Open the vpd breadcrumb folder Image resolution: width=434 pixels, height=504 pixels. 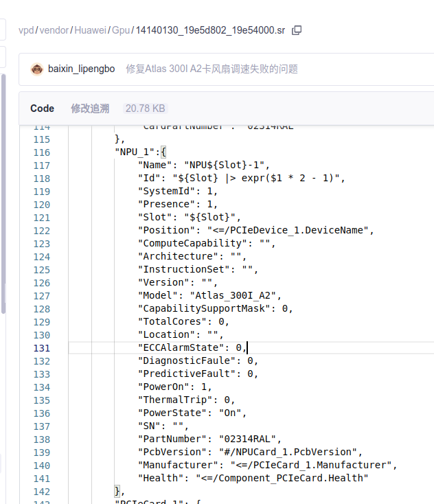pos(26,30)
